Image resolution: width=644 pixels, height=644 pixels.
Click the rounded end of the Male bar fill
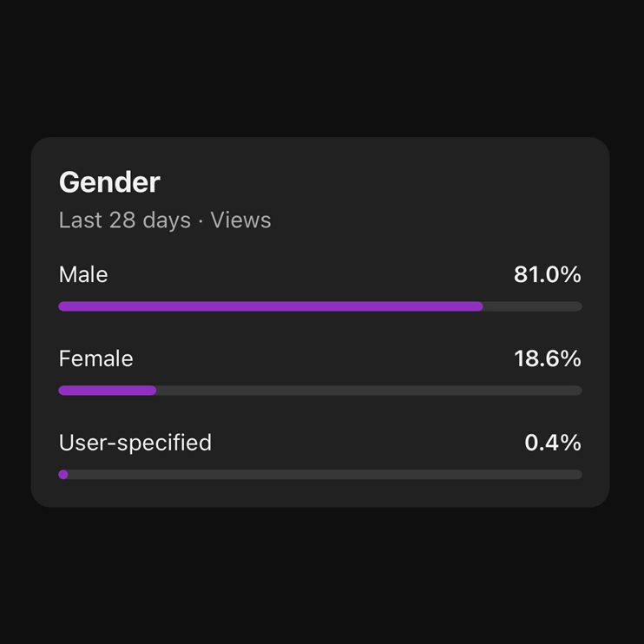(x=478, y=306)
